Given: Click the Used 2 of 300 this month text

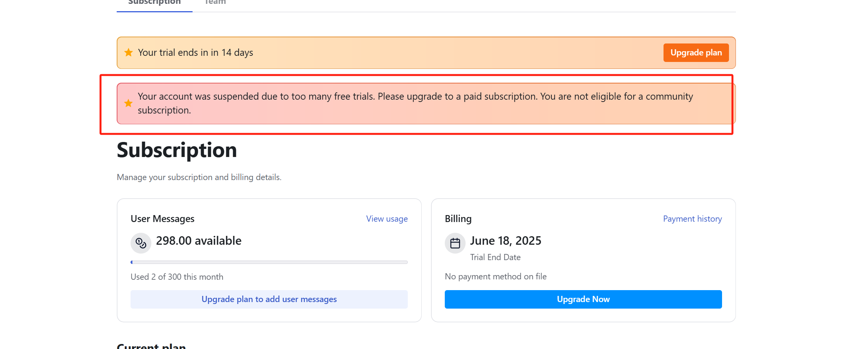Looking at the screenshot, I should click(x=177, y=277).
